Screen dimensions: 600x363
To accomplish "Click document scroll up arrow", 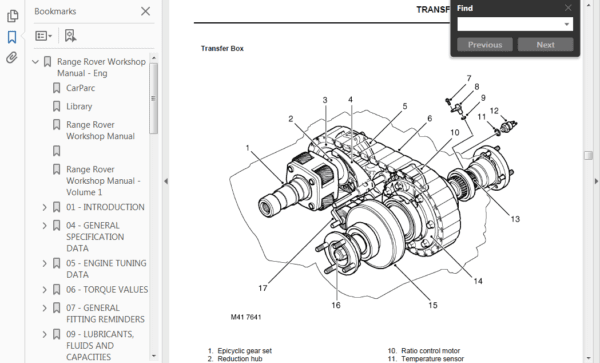I will tap(588, 4).
